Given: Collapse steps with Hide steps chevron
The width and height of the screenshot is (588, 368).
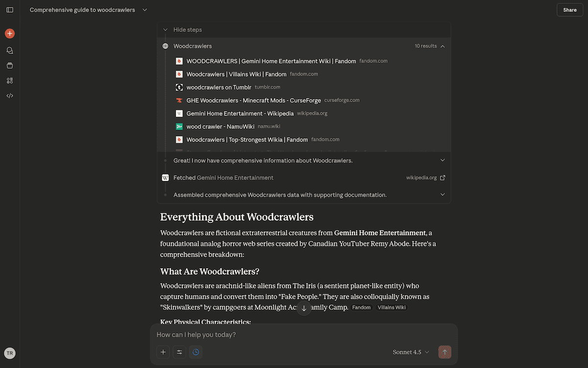Looking at the screenshot, I should point(166,30).
